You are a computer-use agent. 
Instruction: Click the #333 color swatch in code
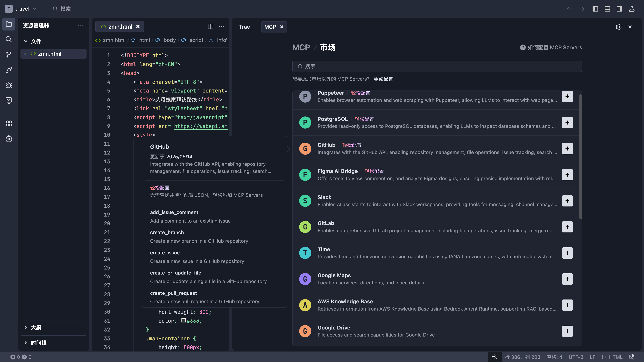(x=183, y=321)
